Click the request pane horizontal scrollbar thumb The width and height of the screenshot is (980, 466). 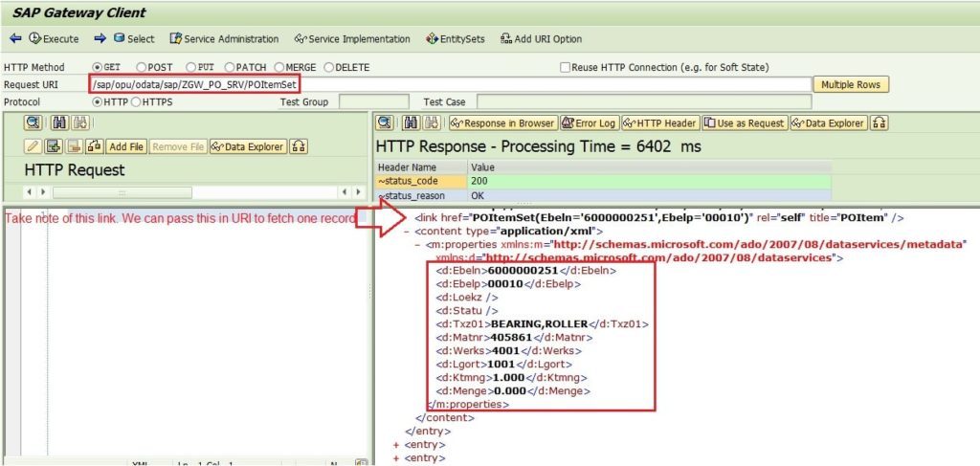[122, 192]
